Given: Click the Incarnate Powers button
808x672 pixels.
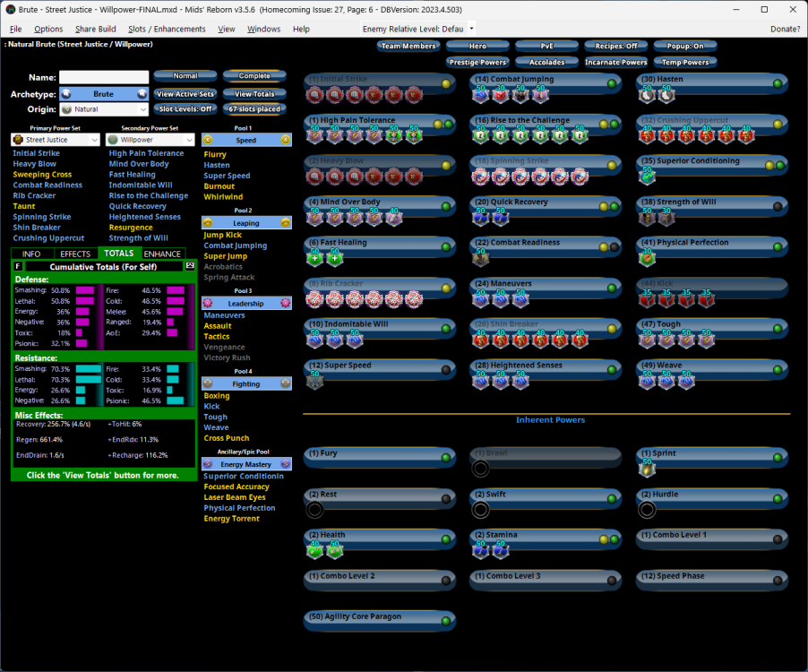Looking at the screenshot, I should (616, 63).
